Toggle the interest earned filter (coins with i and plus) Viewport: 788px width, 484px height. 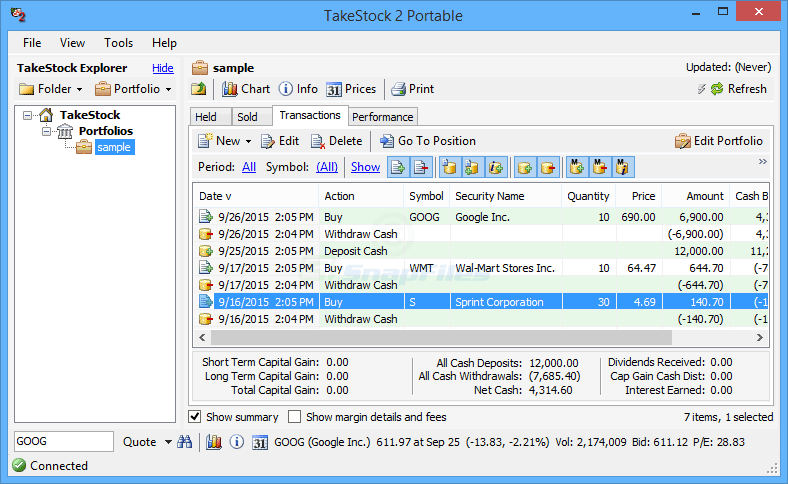[496, 167]
